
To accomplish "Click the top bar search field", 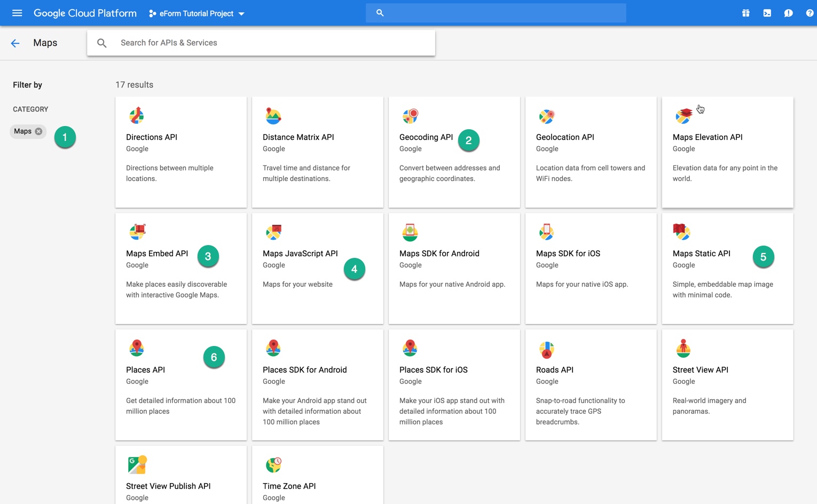I will 496,13.
